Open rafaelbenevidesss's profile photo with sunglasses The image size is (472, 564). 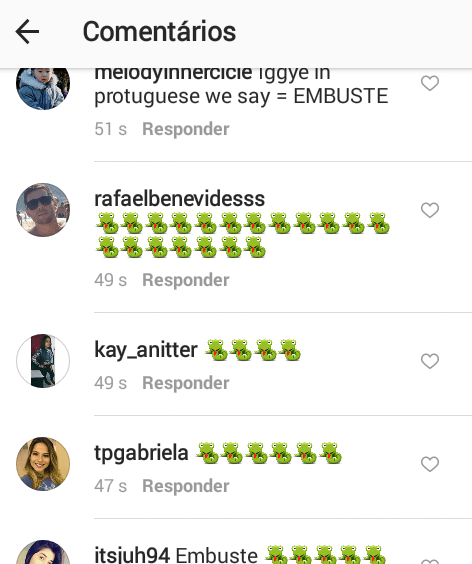43,210
